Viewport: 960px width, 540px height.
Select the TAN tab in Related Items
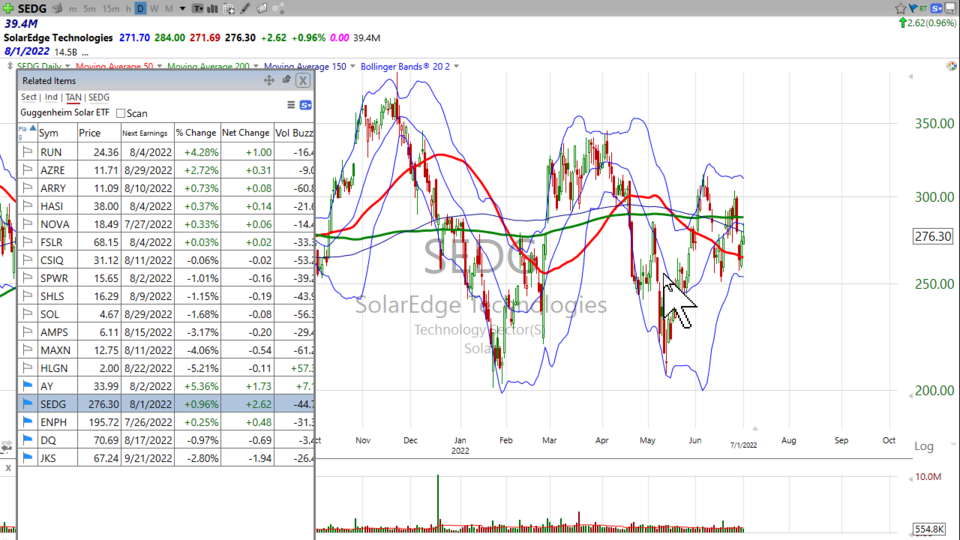pos(73,97)
